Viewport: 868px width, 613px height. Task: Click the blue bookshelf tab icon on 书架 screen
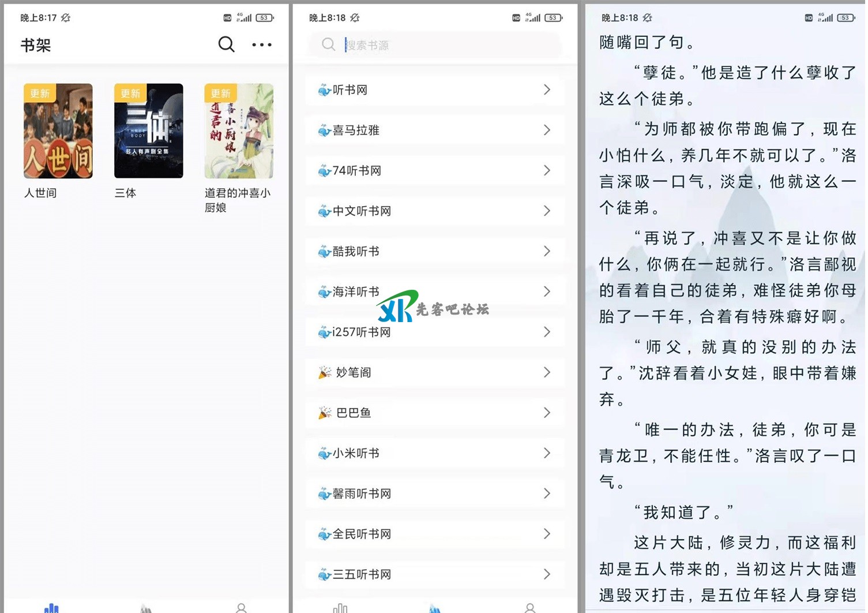pos(51,607)
